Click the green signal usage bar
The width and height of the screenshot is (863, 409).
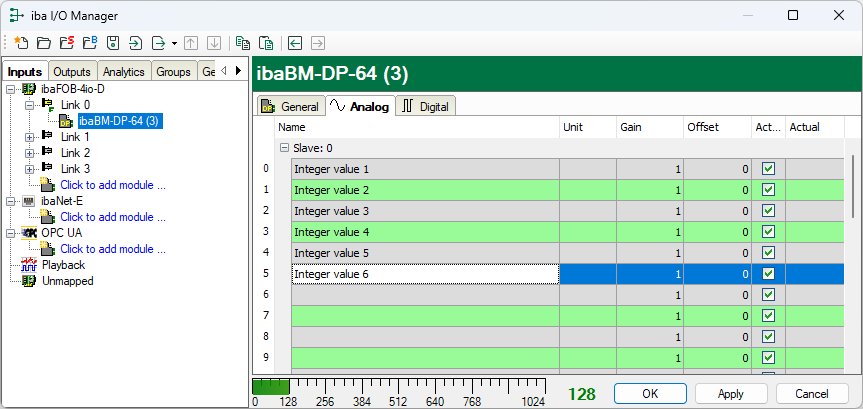[271, 386]
